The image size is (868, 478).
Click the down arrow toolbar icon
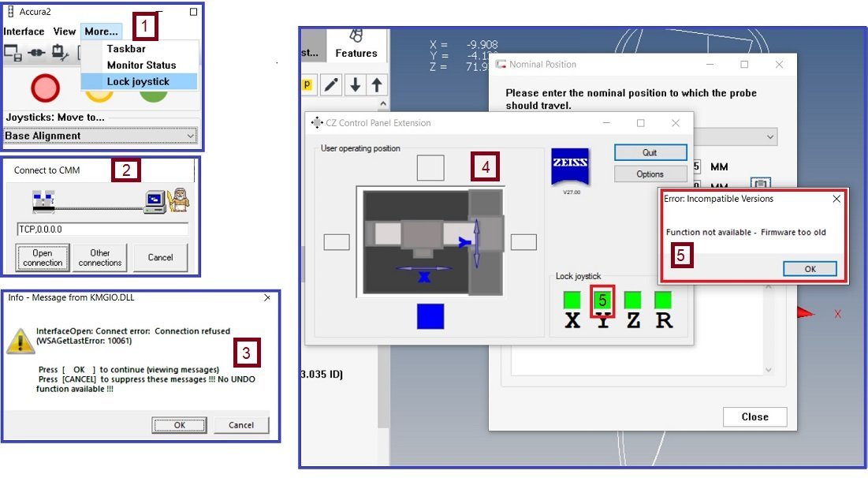(x=355, y=84)
